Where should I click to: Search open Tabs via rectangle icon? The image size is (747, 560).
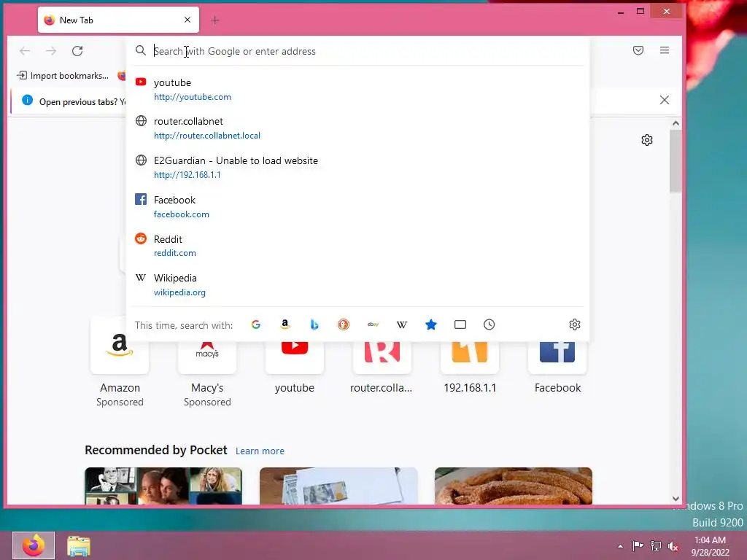460,324
